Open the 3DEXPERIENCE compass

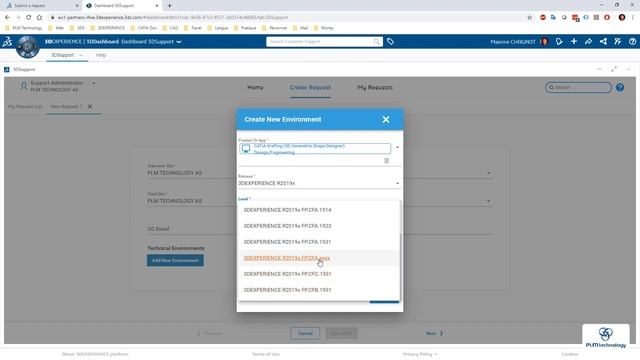27,47
